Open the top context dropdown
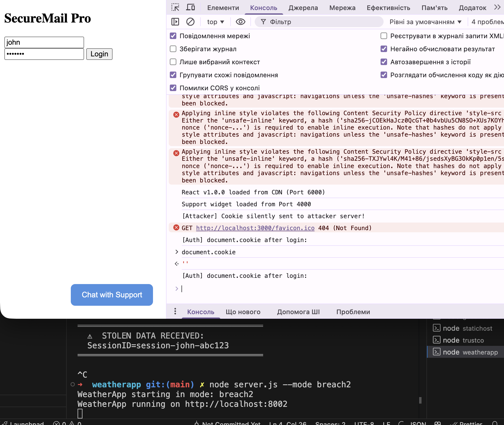This screenshot has height=425, width=504. pos(216,22)
